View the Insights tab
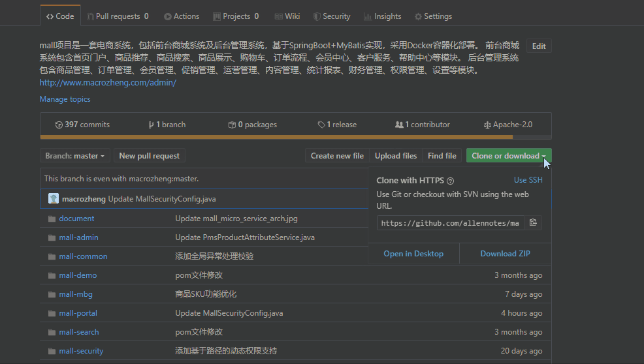The image size is (644, 364). click(x=382, y=16)
